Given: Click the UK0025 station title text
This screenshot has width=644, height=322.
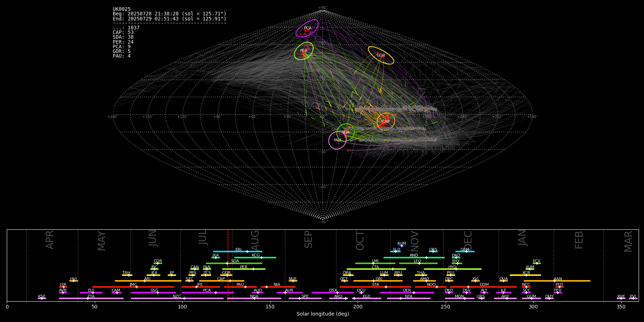Looking at the screenshot, I should [x=122, y=9].
